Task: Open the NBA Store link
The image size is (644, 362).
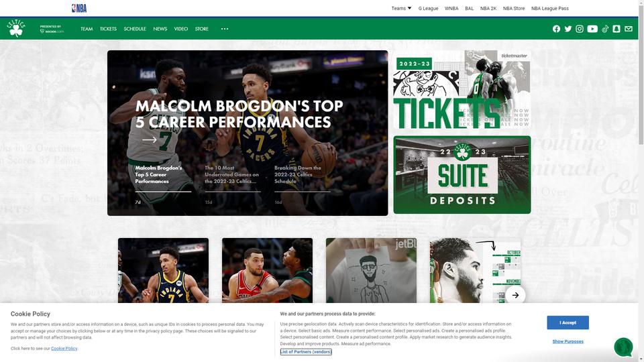Action: [514, 8]
